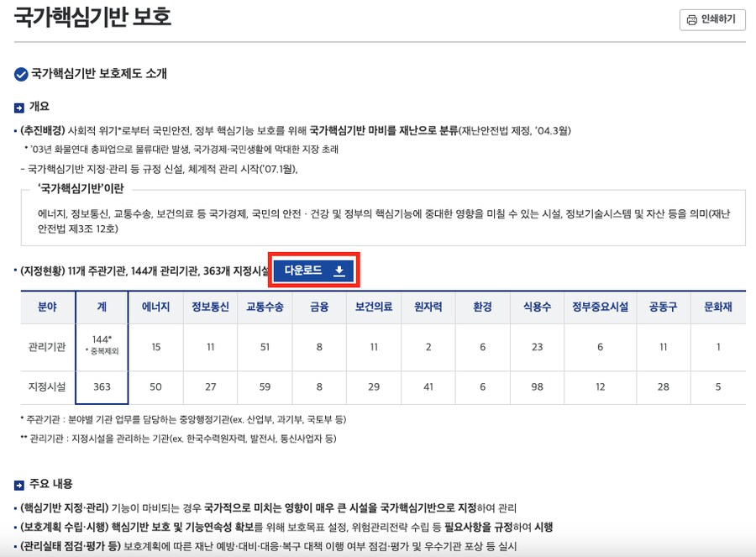Select the 공동구 column header
This screenshot has height=557, width=756.
click(664, 307)
